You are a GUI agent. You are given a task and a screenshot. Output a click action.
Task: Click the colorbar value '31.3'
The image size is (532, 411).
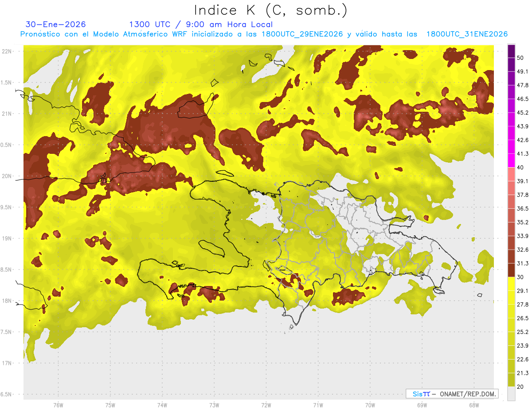(522, 263)
